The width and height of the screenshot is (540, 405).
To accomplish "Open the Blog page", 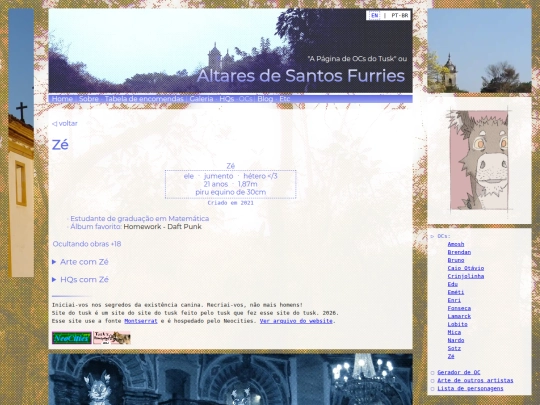I will [x=265, y=99].
